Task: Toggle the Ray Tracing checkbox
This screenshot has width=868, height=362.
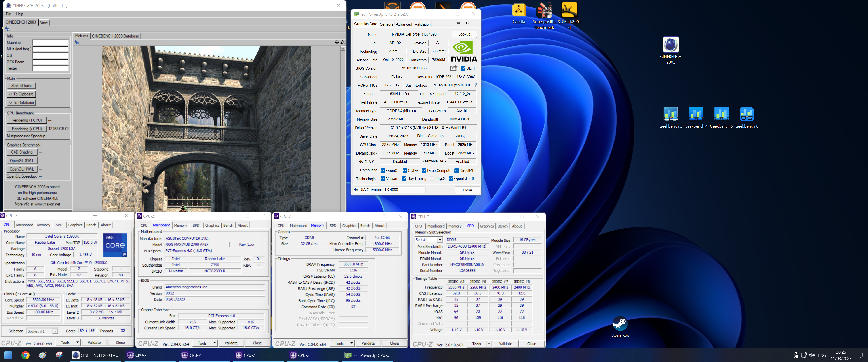Action: pyautogui.click(x=404, y=179)
